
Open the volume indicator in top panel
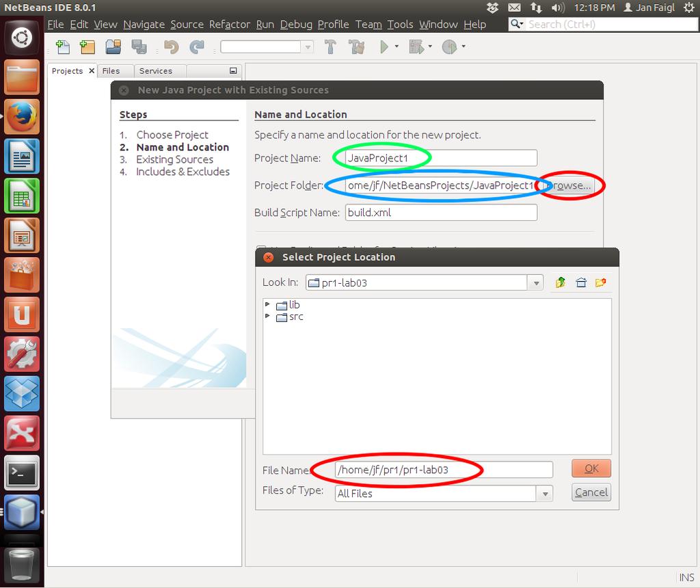pyautogui.click(x=558, y=8)
